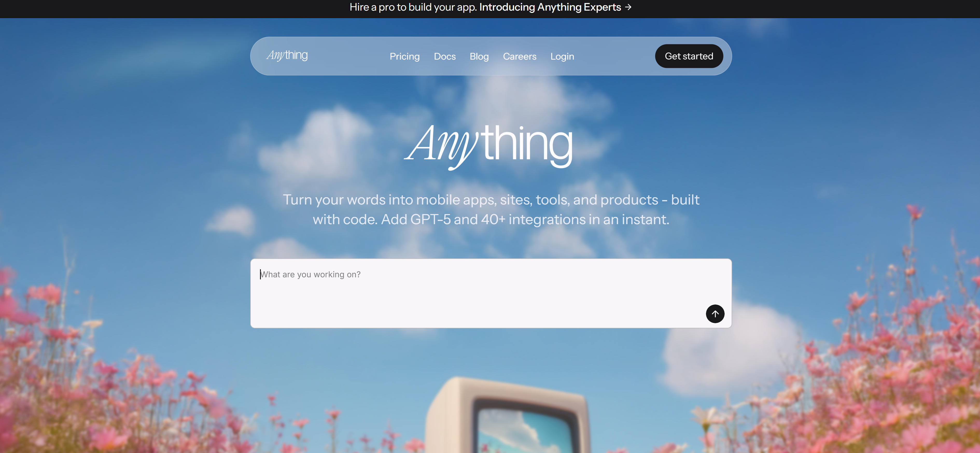The image size is (980, 453).
Task: Open the Pricing page
Action: (404, 56)
